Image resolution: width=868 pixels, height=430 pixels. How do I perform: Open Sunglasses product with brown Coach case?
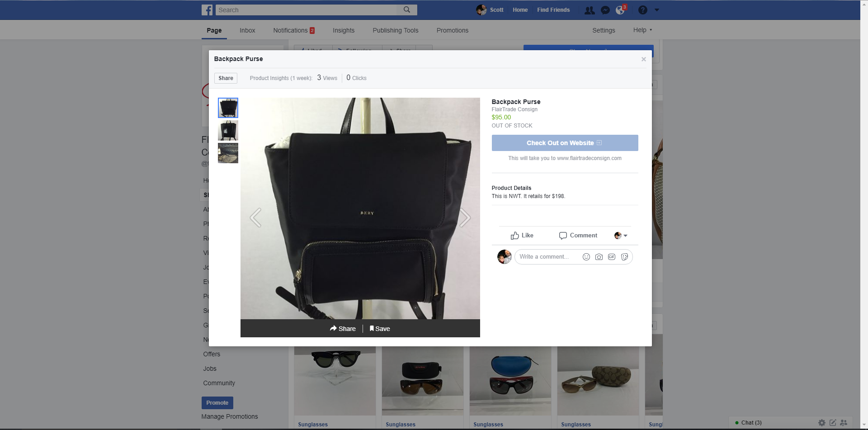tap(598, 381)
